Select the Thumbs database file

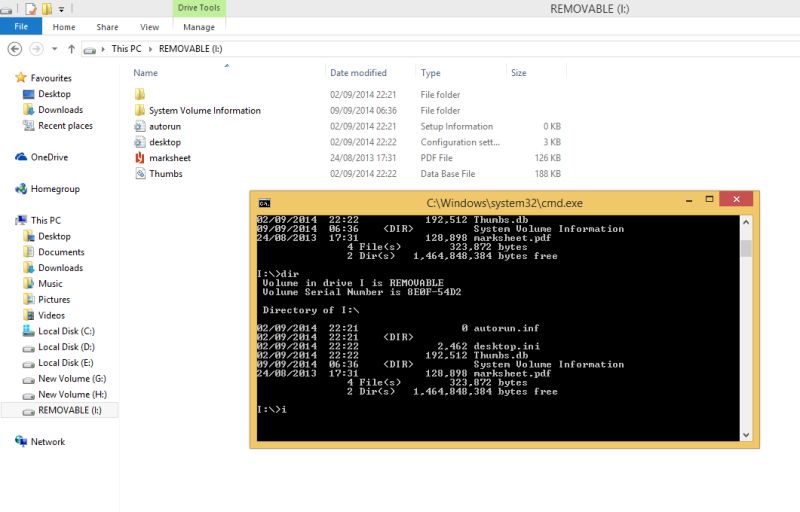click(165, 173)
